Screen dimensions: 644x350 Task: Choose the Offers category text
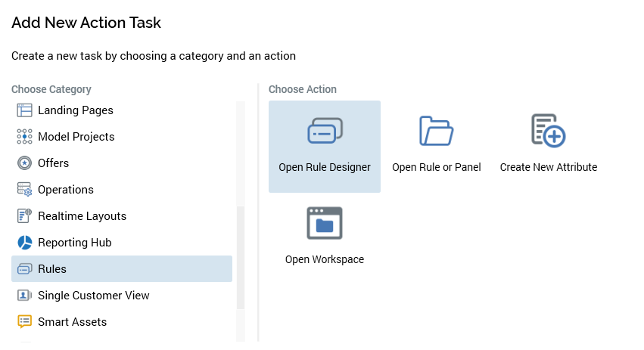click(x=53, y=163)
